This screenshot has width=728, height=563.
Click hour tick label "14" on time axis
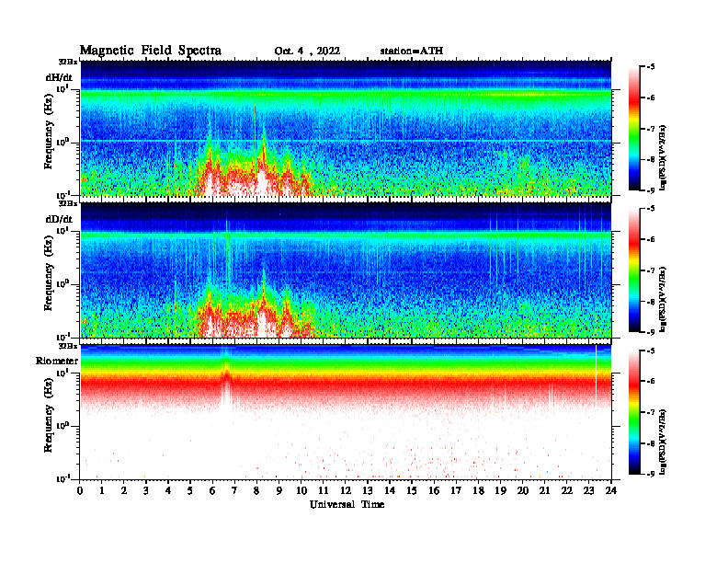(x=390, y=490)
